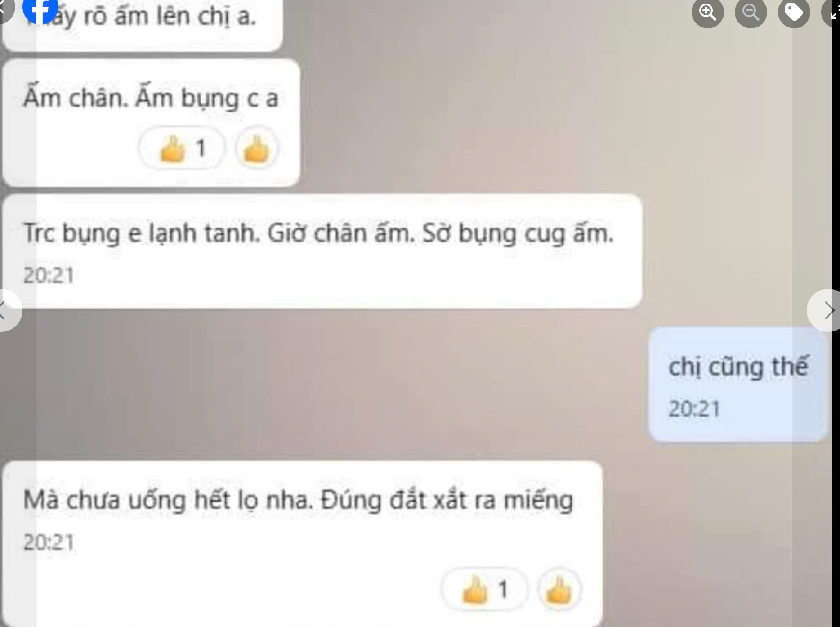The image size is (840, 627).
Task: Select the 'chị cũng thế' reply bubble
Action: coord(738,384)
